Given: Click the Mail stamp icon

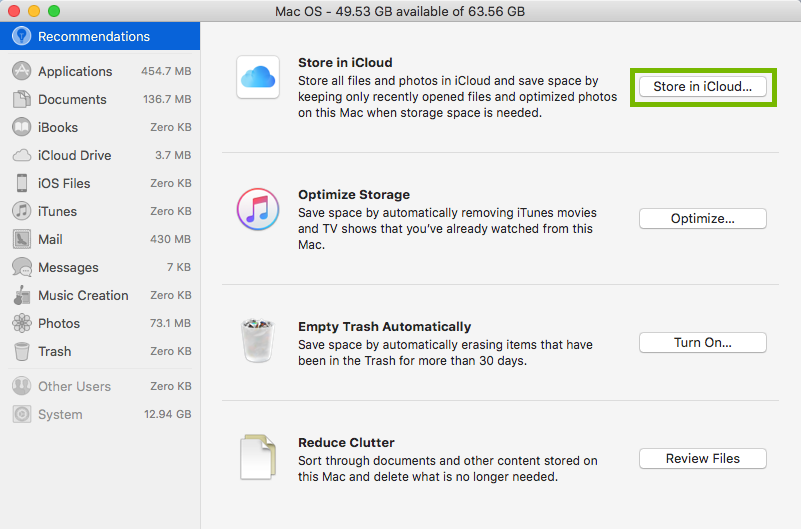Looking at the screenshot, I should (x=21, y=239).
